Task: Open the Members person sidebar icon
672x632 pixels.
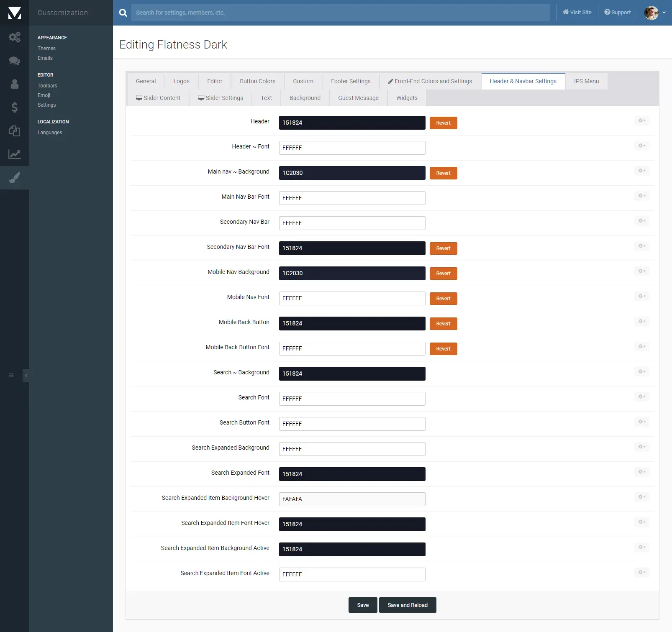Action: click(15, 84)
